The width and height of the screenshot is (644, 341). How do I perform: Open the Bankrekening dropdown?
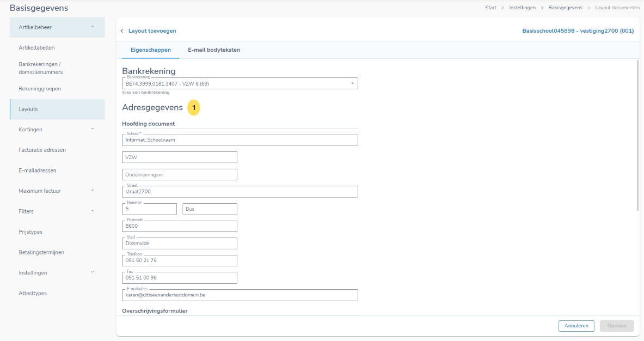(x=240, y=83)
